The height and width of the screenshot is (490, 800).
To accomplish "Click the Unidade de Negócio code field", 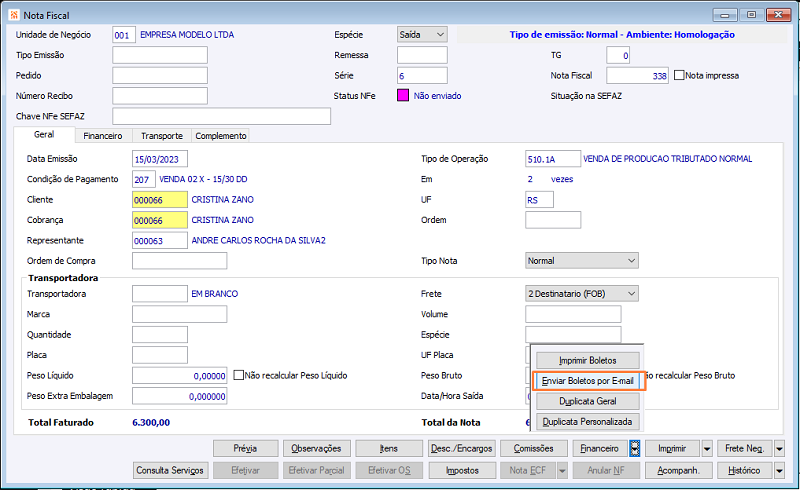I will click(124, 35).
